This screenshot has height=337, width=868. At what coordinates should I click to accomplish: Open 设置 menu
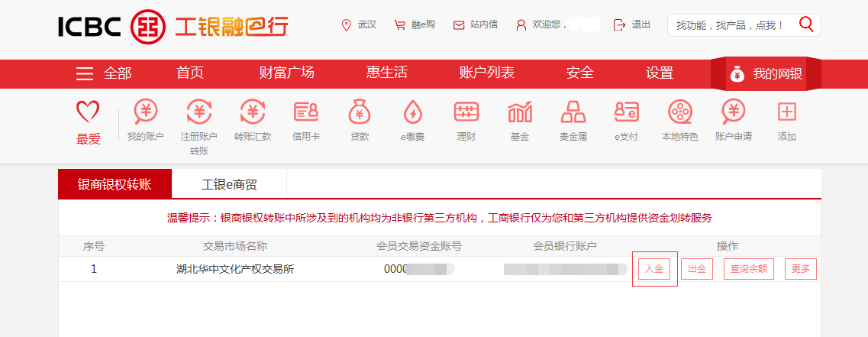coord(660,73)
